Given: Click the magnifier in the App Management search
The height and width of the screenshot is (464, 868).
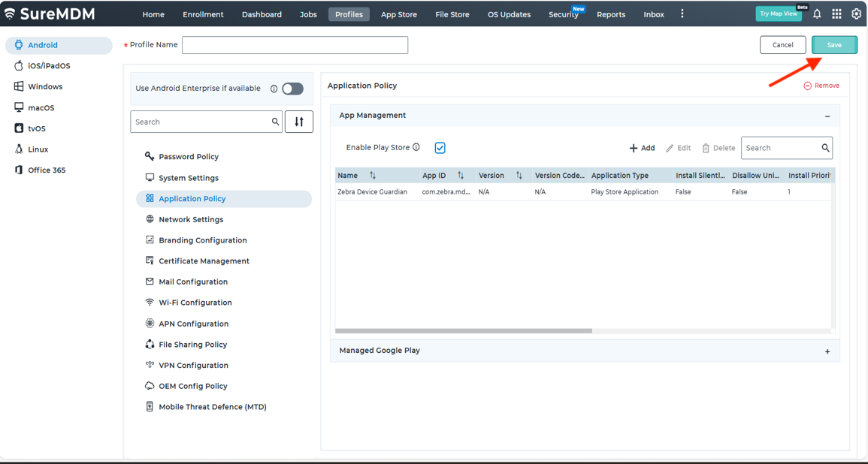Looking at the screenshot, I should (825, 148).
